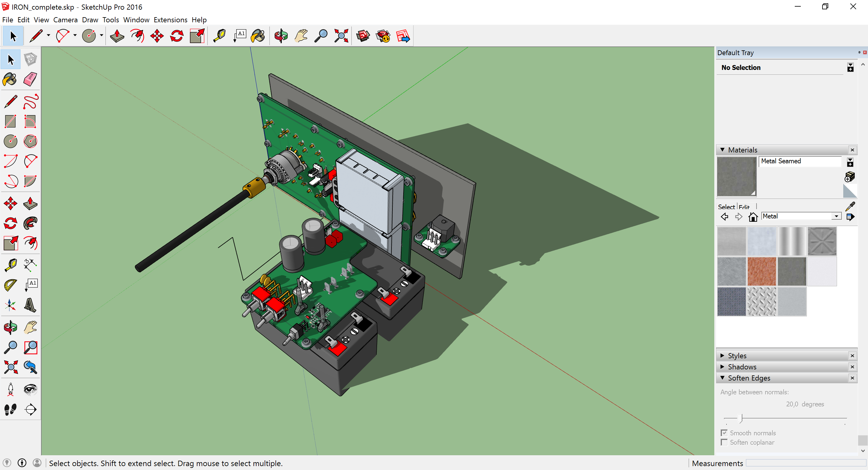This screenshot has width=868, height=470.
Task: Toggle the Smooth normals checkbox
Action: [724, 433]
